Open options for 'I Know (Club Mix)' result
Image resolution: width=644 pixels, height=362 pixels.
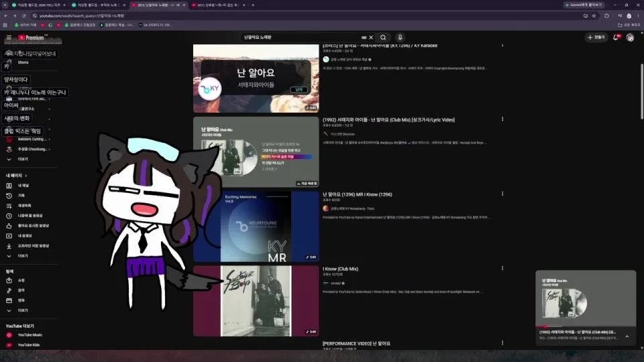pos(502,268)
